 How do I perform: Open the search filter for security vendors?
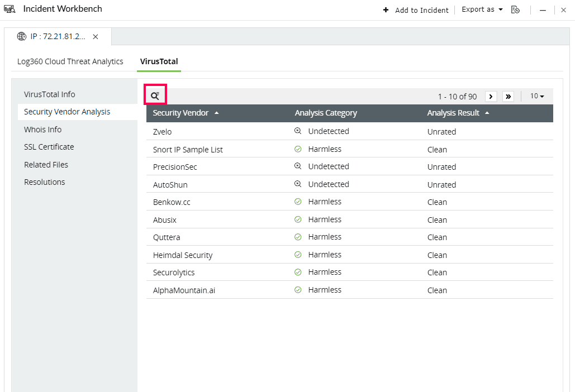(155, 94)
